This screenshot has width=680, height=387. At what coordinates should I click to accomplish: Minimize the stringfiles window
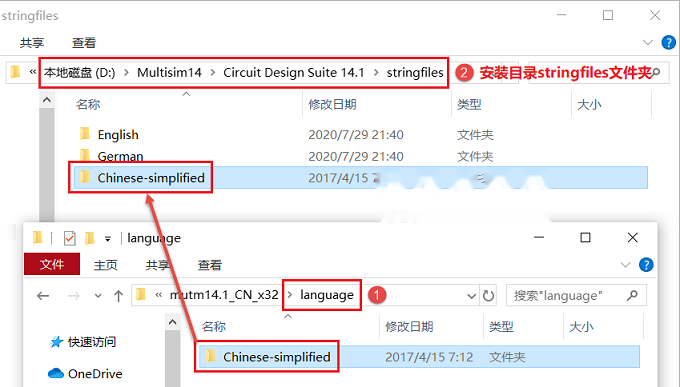click(562, 15)
